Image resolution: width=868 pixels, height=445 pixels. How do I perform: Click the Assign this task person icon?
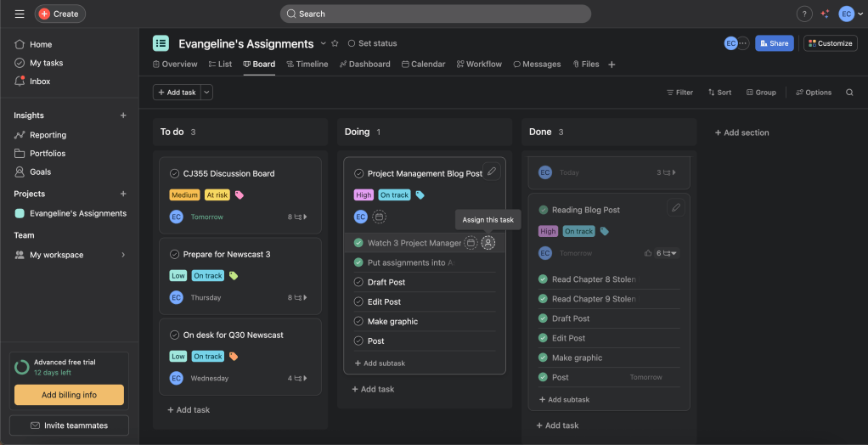pos(488,243)
